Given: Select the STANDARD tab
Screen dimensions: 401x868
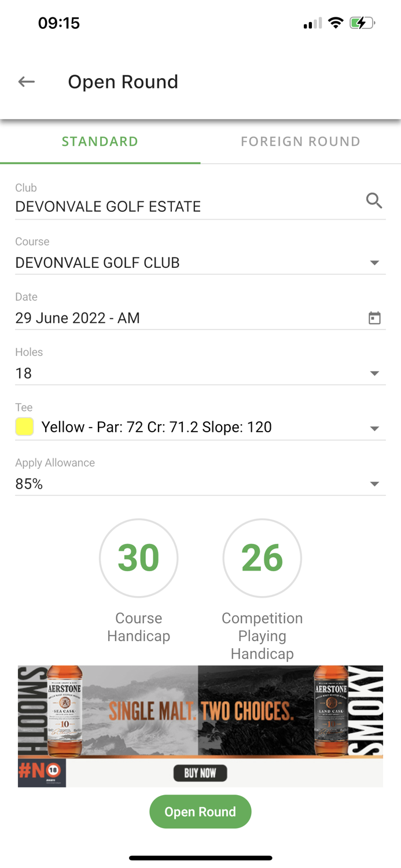Looking at the screenshot, I should click(100, 141).
